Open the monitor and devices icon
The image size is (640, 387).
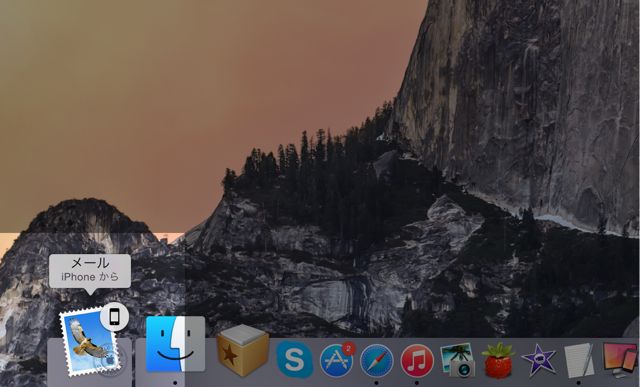point(620,360)
